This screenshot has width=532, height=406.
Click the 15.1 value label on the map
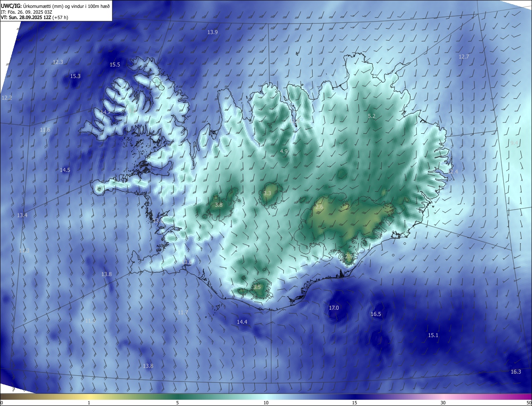[433, 335]
